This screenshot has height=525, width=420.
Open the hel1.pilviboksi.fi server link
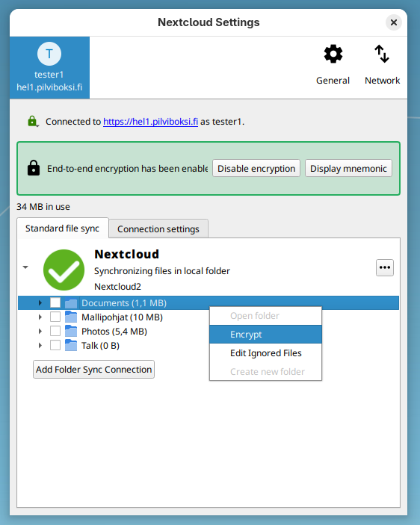[150, 122]
